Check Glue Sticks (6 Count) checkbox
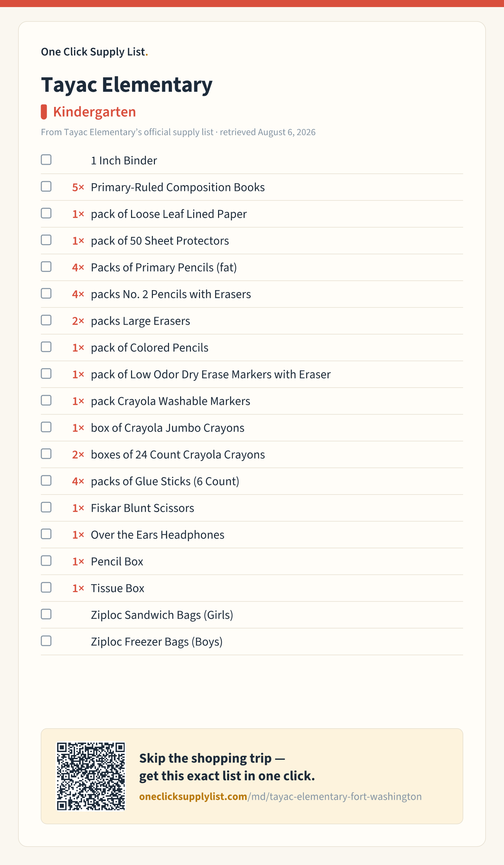504x865 pixels. (x=46, y=480)
